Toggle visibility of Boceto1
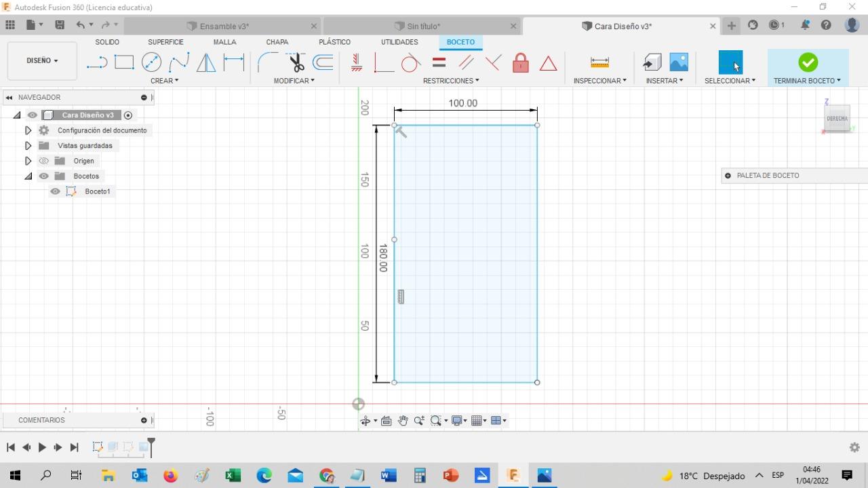 (56, 191)
